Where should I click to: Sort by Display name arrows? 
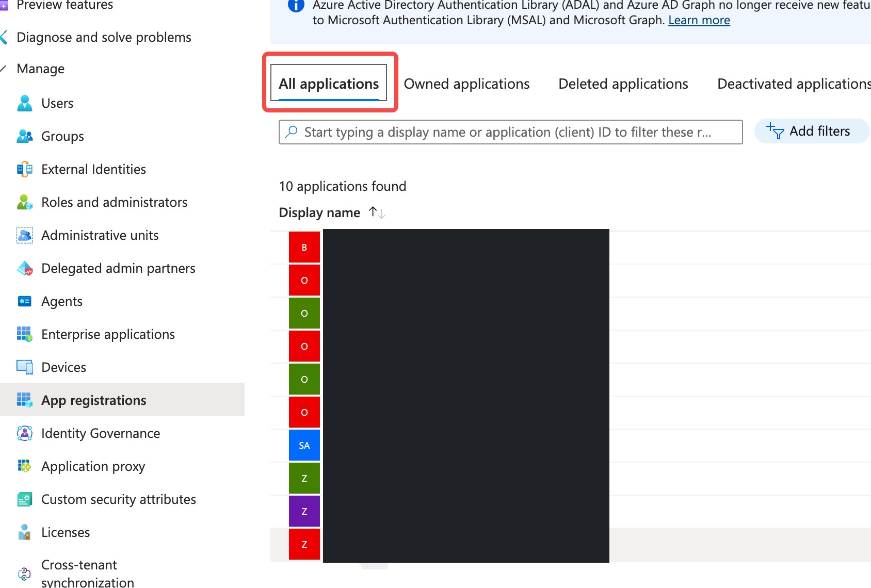coord(377,213)
